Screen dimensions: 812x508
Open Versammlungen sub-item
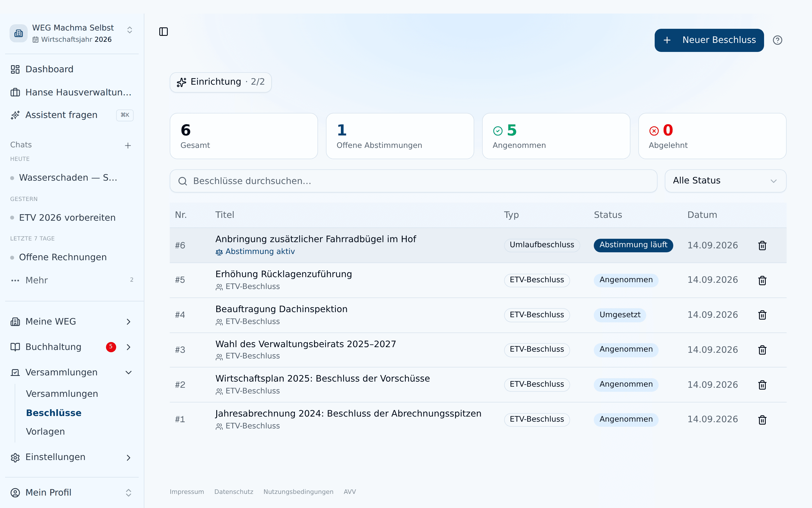tap(62, 394)
